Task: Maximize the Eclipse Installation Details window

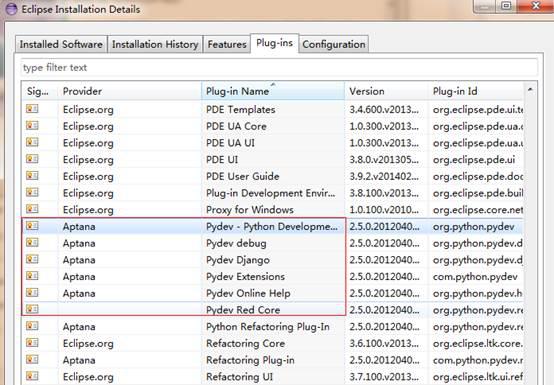Action: (507, 6)
